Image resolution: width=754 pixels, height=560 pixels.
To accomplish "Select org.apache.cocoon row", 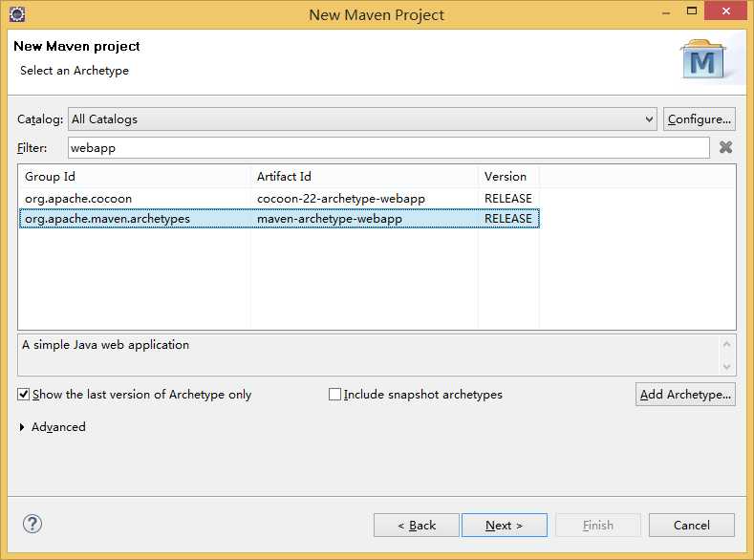I will coord(279,199).
